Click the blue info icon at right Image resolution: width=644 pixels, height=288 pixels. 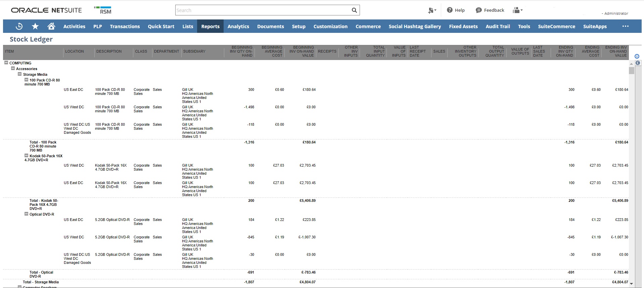point(637,56)
